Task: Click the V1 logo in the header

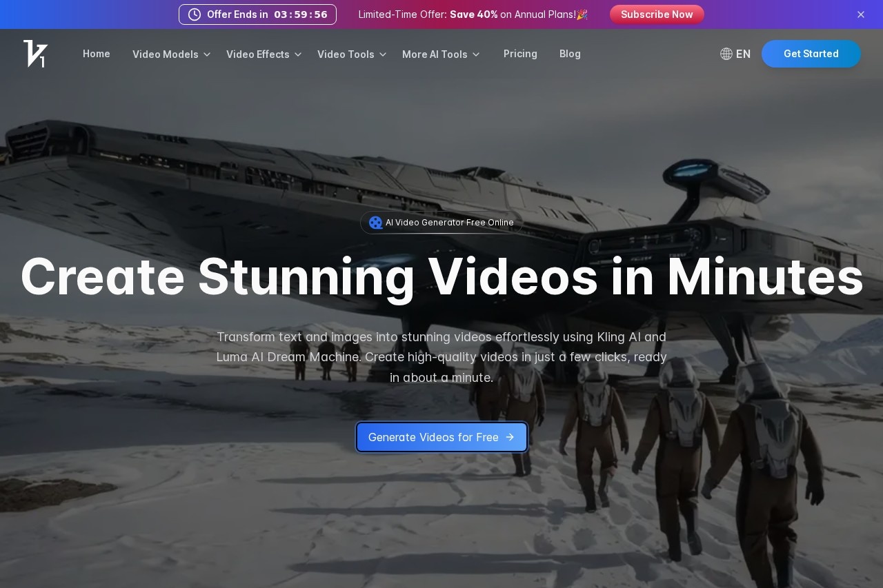Action: 35,54
